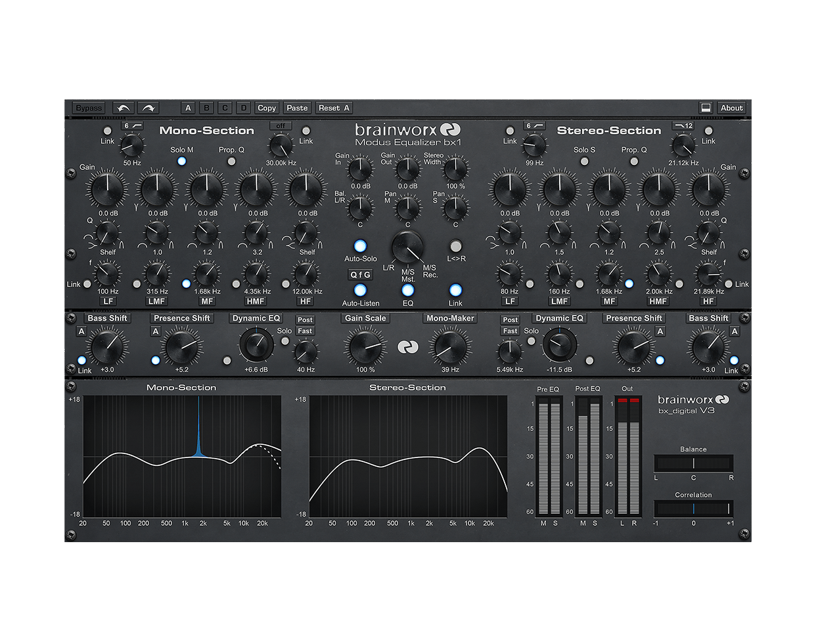Click the Stereo-Section 80 Hz frequency knob
Image resolution: width=820 pixels, height=644 pixels.
509,273
